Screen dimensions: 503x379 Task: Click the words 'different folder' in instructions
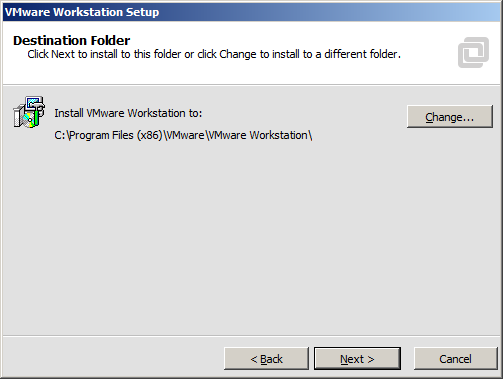click(x=361, y=54)
